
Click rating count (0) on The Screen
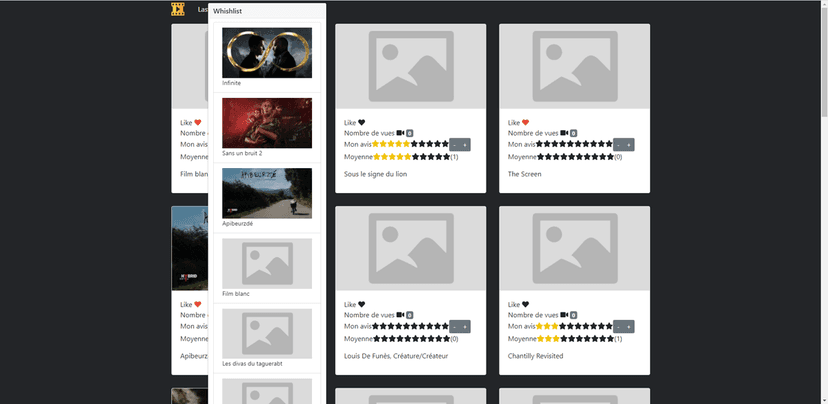pos(618,157)
